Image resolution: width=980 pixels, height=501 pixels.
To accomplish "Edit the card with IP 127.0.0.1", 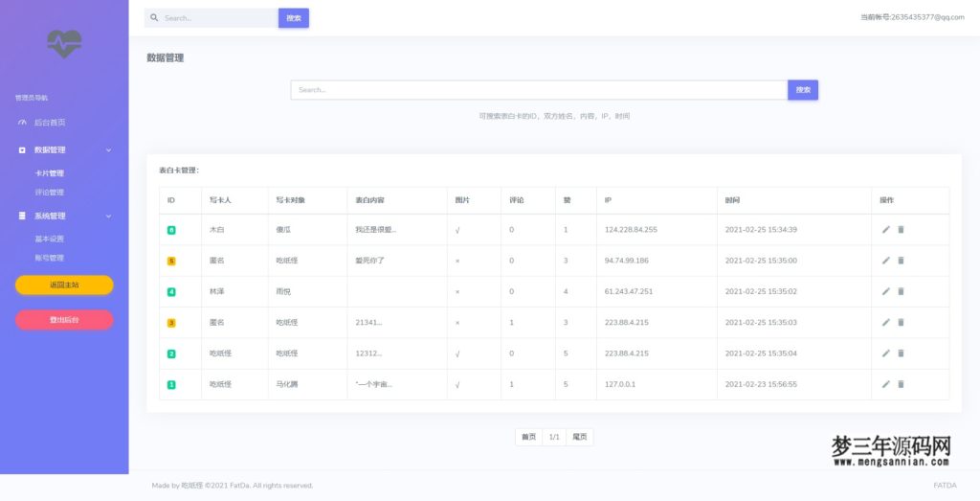I will 885,384.
